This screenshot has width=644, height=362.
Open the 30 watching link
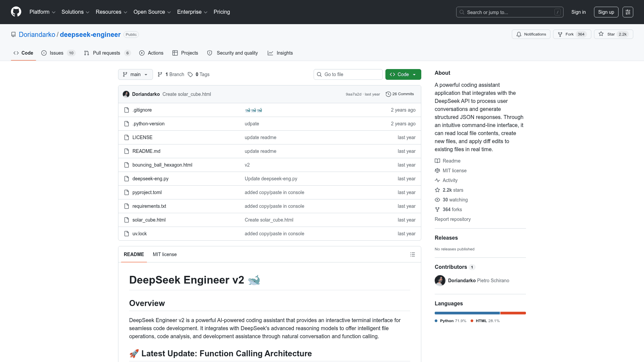click(x=451, y=200)
